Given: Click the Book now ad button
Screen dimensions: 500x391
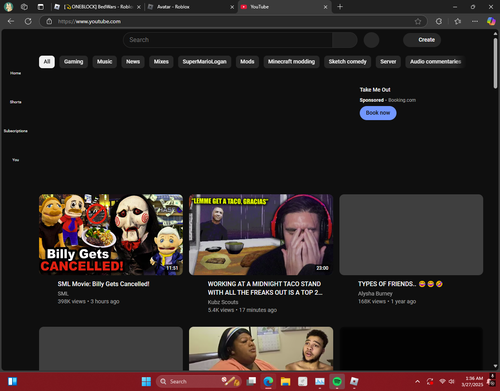Looking at the screenshot, I should tap(378, 113).
